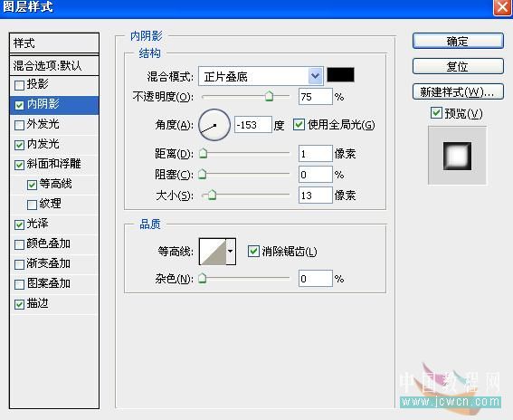This screenshot has height=420, width=513.
Task: Toggle the 斜面和浮雕 checkbox
Action: click(19, 165)
